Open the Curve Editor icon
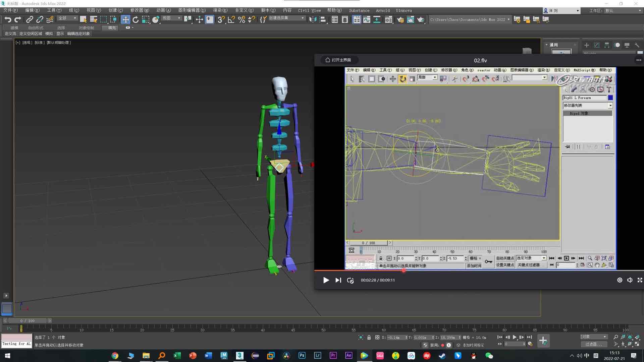The image size is (644, 362). click(367, 19)
